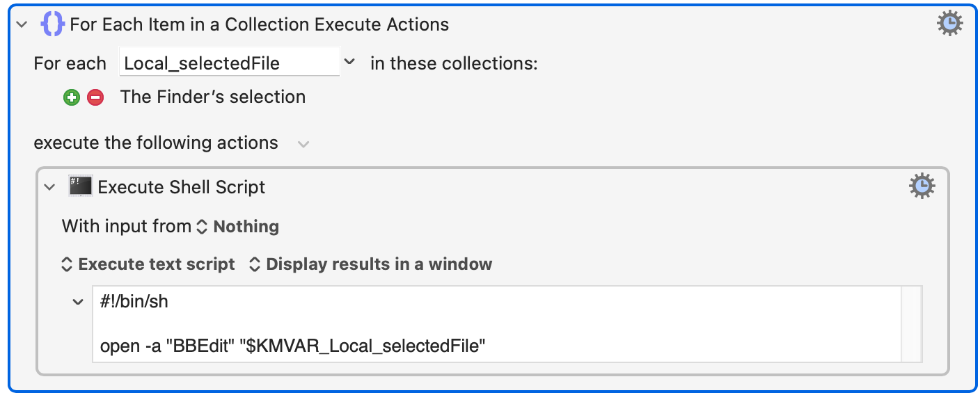Collapse the Execute Shell Script action chevron
The image size is (980, 402).
(x=49, y=187)
